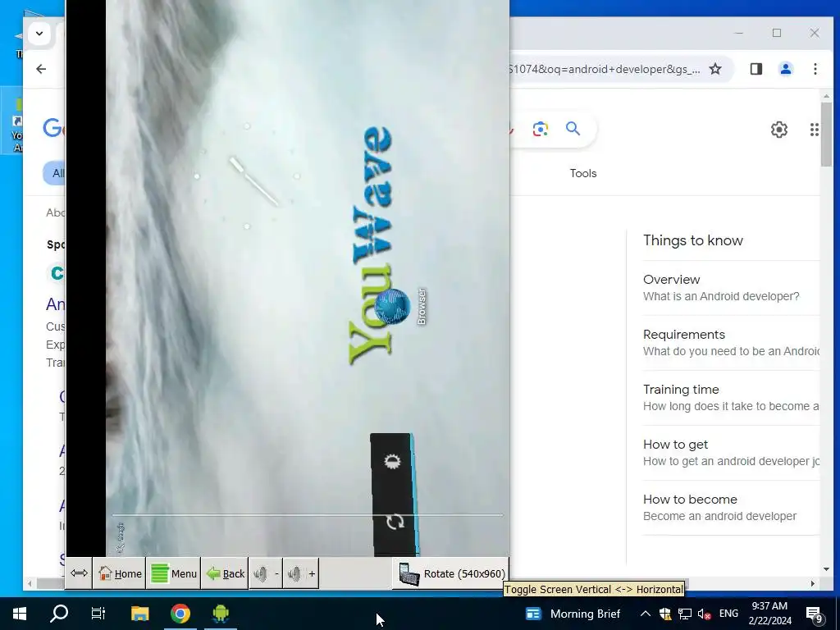Open Training time in Things to know
Screen dimensions: 840x630
click(731, 398)
